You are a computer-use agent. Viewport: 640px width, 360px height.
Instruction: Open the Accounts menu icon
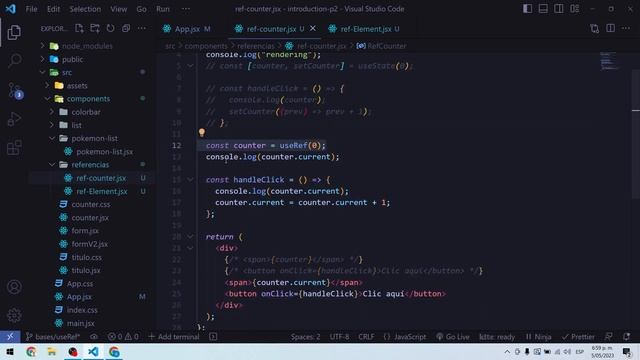(x=14, y=287)
